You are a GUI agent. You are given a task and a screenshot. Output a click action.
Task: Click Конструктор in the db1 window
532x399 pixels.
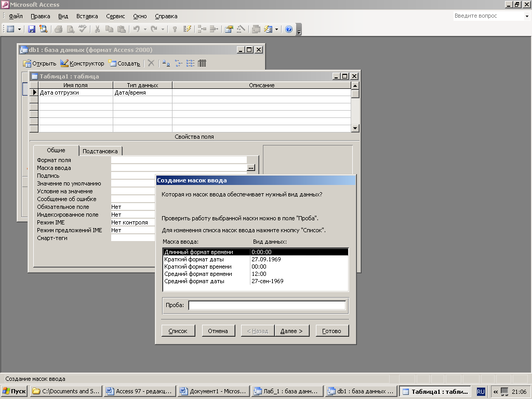click(x=82, y=63)
